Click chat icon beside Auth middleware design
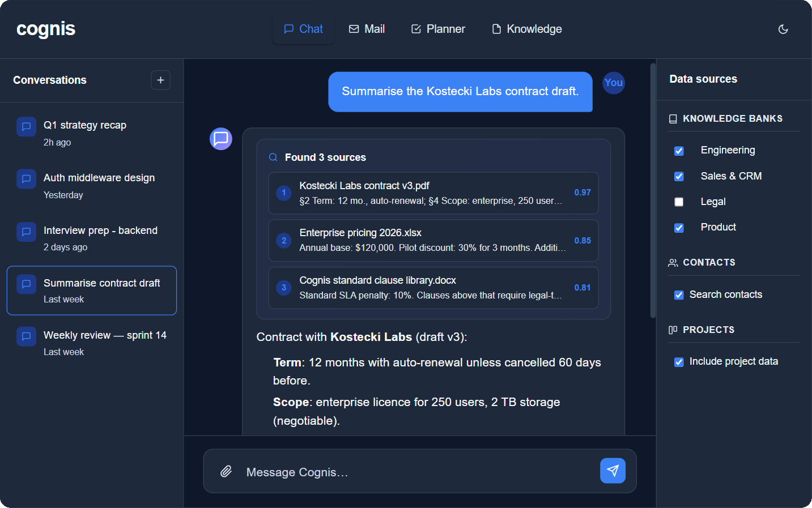This screenshot has width=812, height=508. (x=26, y=180)
